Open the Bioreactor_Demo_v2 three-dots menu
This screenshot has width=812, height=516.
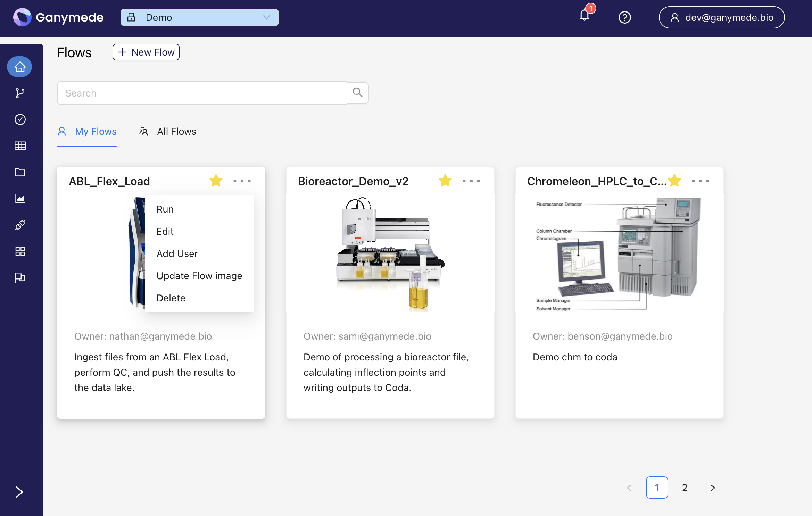tap(471, 181)
